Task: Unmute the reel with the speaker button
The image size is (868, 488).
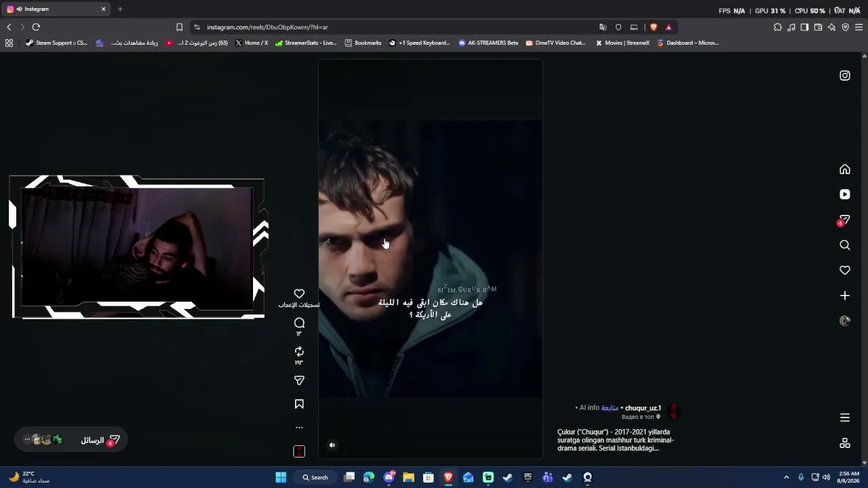Action: pos(332,445)
